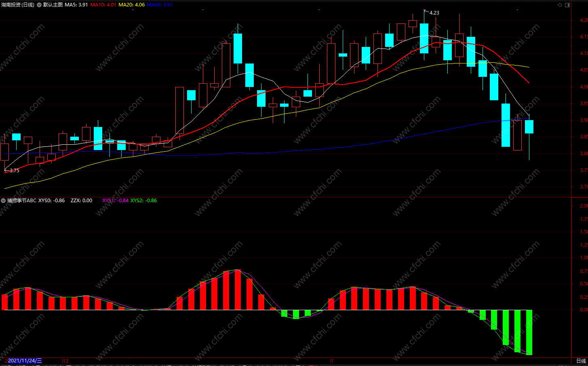Click the month 12 marker on time axis
This screenshot has width=588, height=366.
(66, 361)
